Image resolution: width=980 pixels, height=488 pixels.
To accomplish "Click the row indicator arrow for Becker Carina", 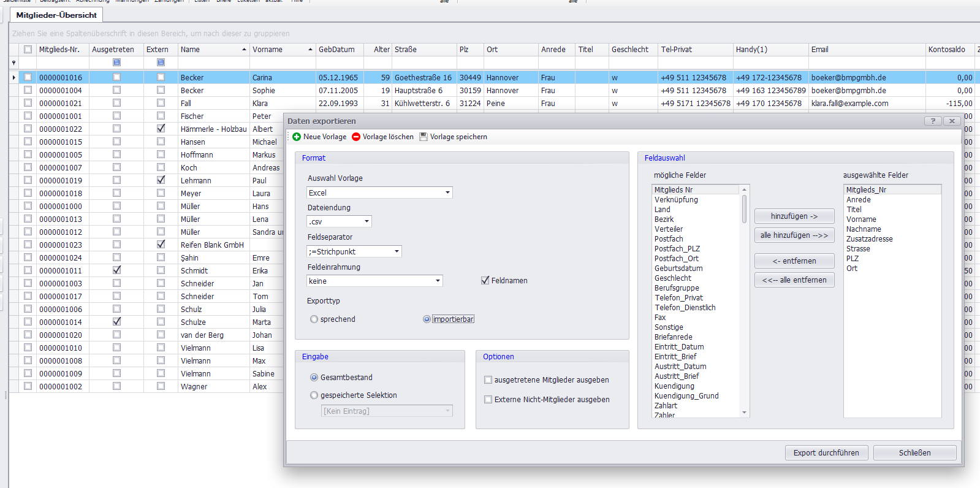I will click(x=13, y=77).
